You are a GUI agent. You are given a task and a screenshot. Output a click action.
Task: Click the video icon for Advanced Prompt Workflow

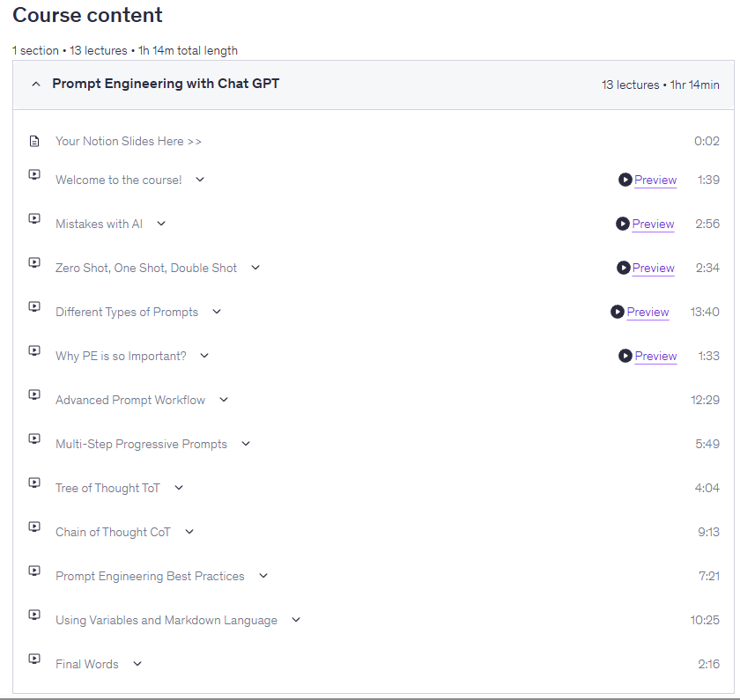[x=34, y=394]
